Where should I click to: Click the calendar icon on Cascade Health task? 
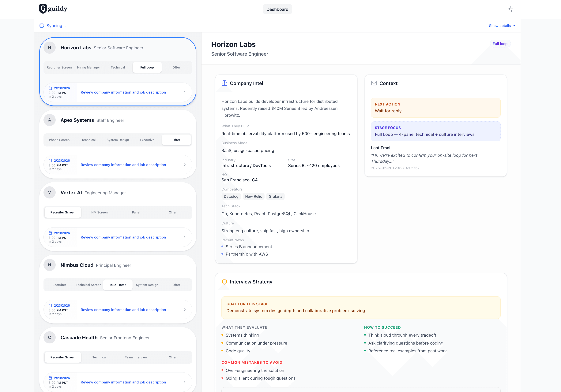pyautogui.click(x=50, y=378)
